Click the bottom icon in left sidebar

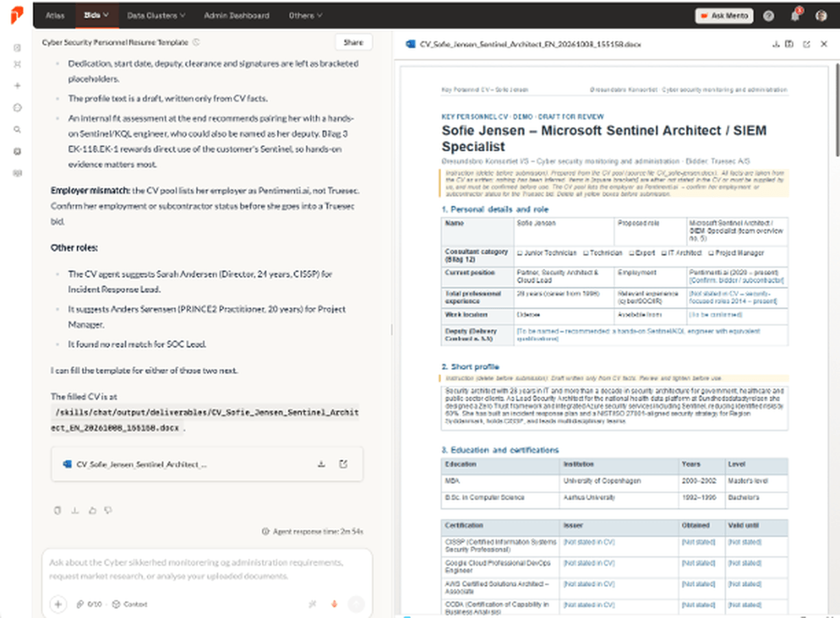[x=17, y=173]
